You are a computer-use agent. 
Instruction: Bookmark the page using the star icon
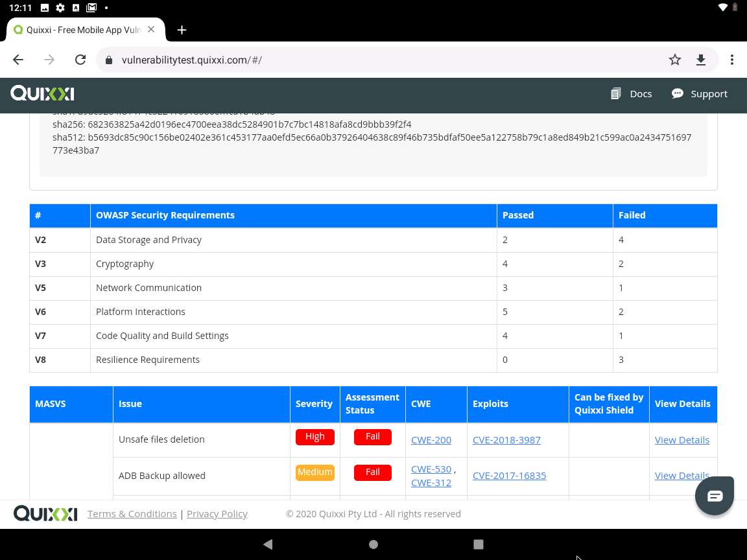(675, 60)
